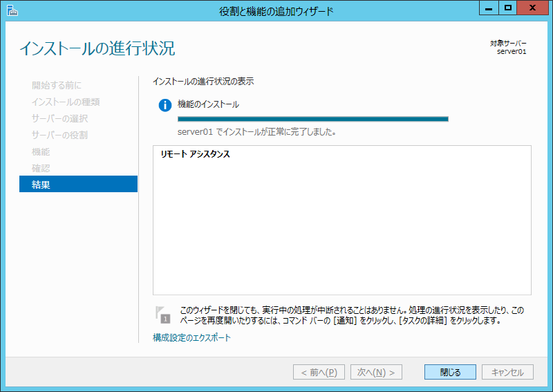The height and width of the screenshot is (392, 553).
Task: Choose サーバーの選択 in the sidebar
Action: (59, 118)
